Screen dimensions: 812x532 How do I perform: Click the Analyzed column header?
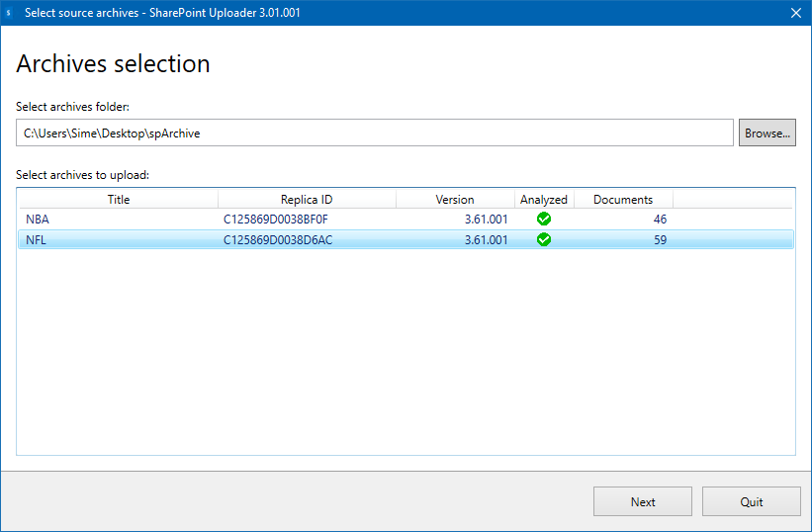[x=544, y=199]
